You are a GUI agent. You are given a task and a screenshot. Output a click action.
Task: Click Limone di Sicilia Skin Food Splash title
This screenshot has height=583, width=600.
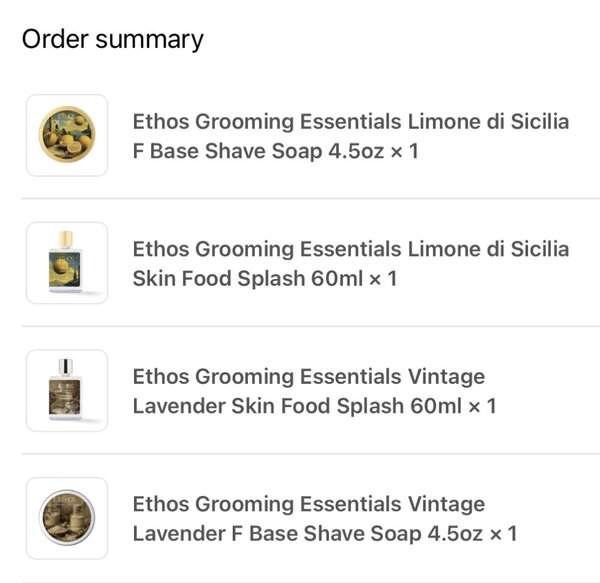click(x=351, y=264)
